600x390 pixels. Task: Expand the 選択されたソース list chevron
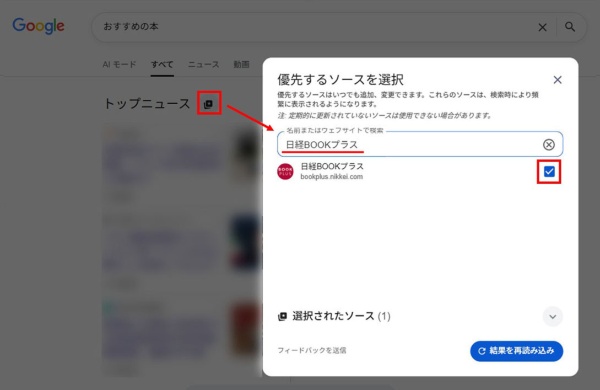point(553,317)
